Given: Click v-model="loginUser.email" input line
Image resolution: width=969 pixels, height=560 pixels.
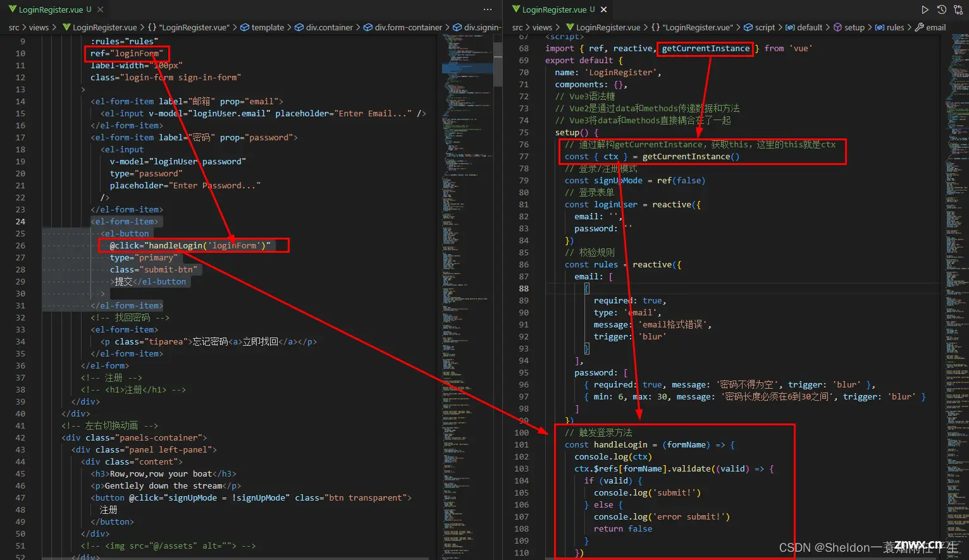Looking at the screenshot, I should click(263, 114).
